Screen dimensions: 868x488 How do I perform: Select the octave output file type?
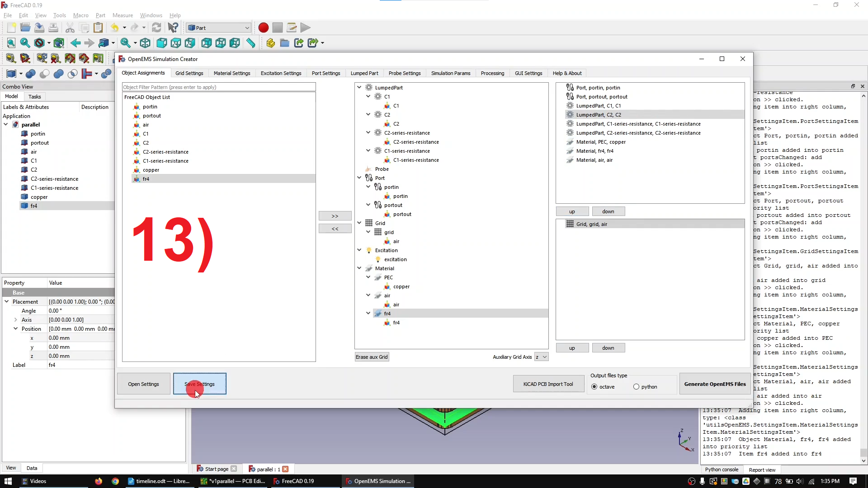(x=594, y=387)
